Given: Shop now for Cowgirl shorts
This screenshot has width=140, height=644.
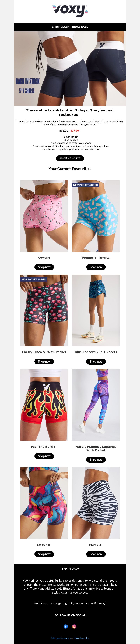Looking at the screenshot, I should (x=44, y=267).
